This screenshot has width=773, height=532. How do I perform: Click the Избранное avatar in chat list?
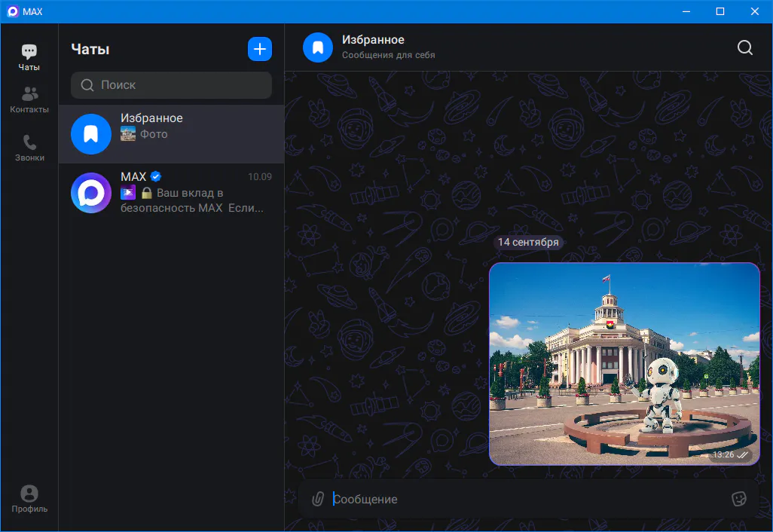91,134
